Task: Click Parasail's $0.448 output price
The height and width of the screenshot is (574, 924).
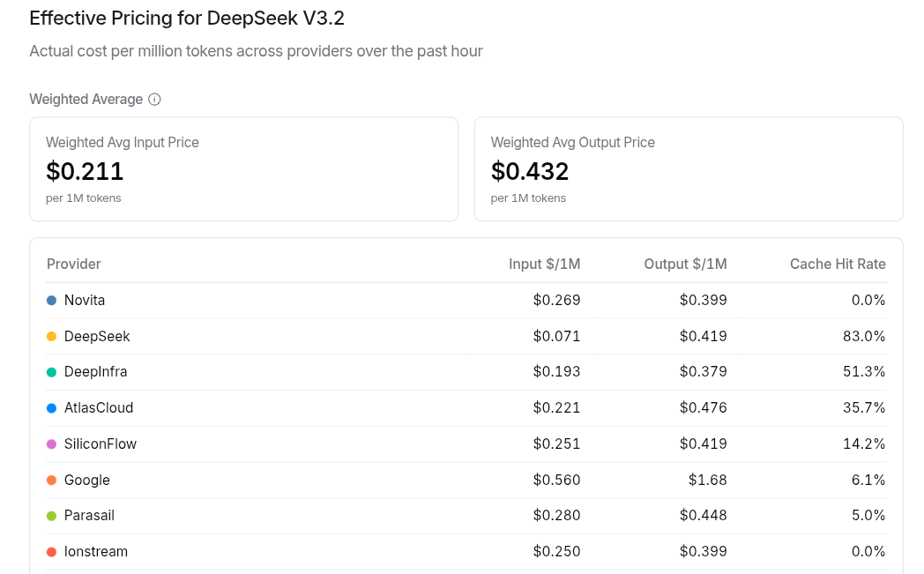Action: [x=703, y=516]
